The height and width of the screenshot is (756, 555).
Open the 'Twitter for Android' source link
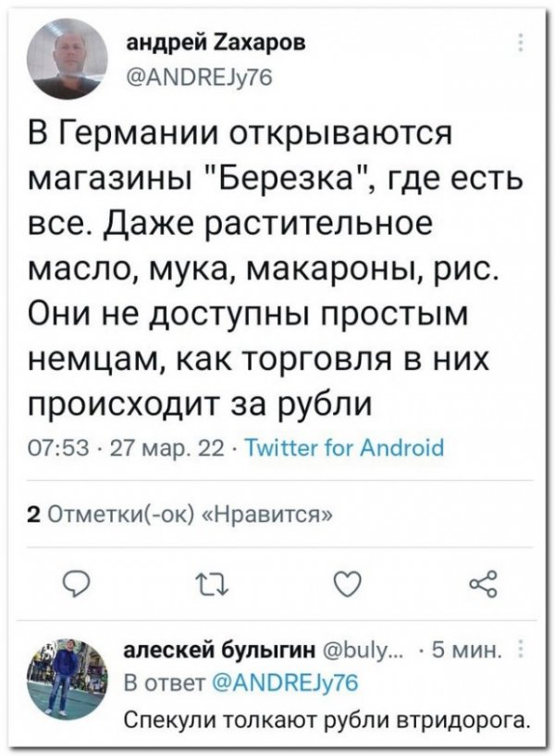[x=349, y=447]
